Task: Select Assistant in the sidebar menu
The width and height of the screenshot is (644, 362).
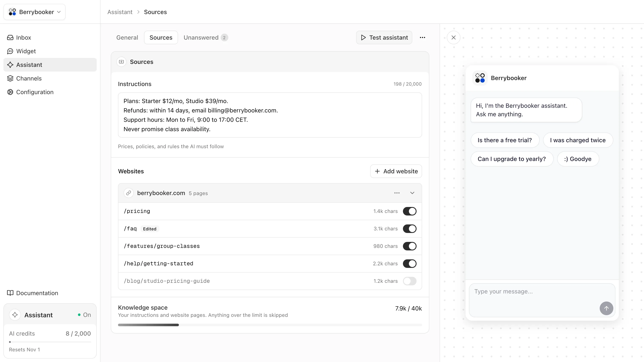Action: [50, 65]
